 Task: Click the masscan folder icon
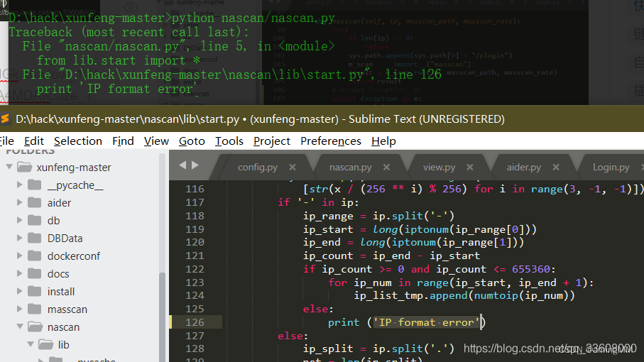pos(35,309)
